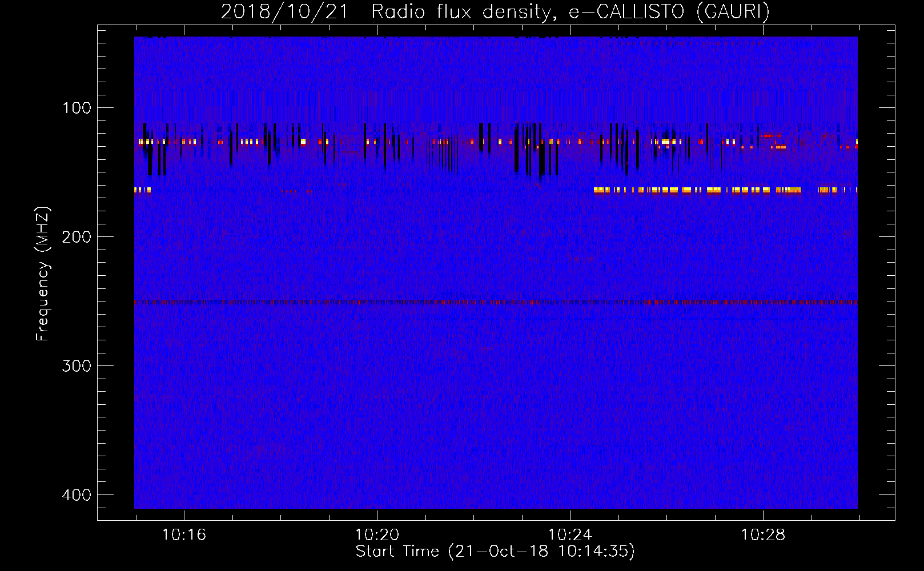Select the '300' frequency axis label
This screenshot has width=924, height=571.
[77, 366]
